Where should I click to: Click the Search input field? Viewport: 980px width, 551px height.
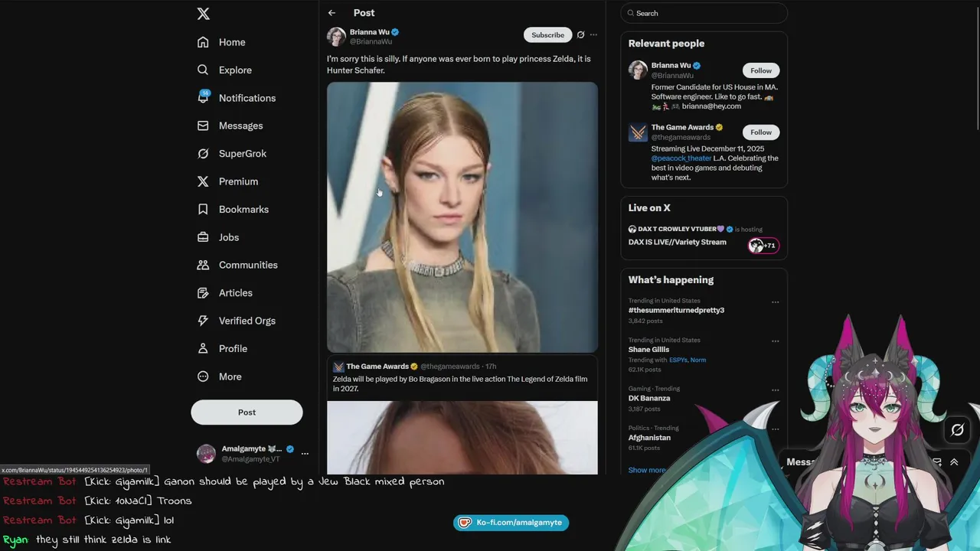tap(704, 13)
